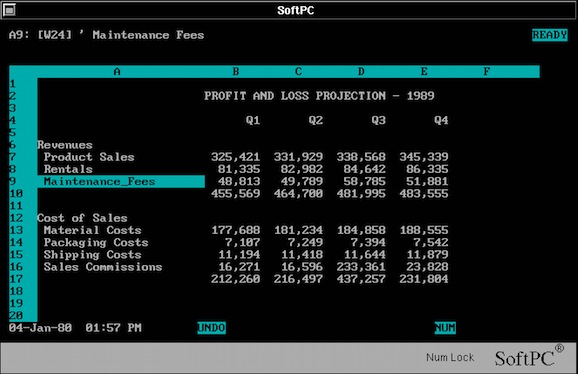The image size is (578, 374).
Task: Click the A9 cell contents line at top
Action: point(107,35)
